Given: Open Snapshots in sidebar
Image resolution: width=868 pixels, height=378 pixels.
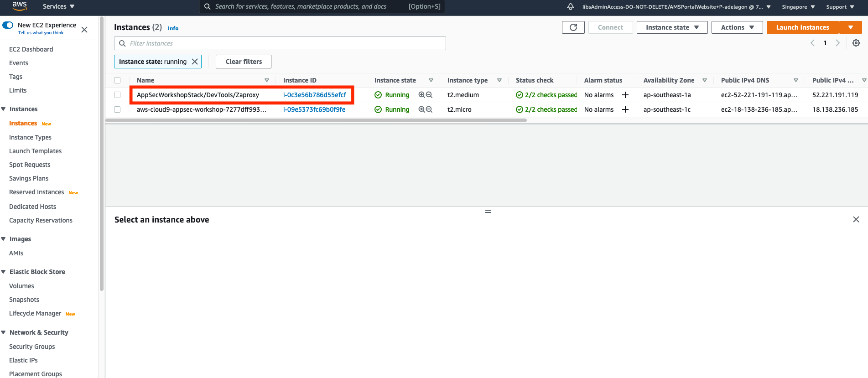Looking at the screenshot, I should (x=24, y=300).
